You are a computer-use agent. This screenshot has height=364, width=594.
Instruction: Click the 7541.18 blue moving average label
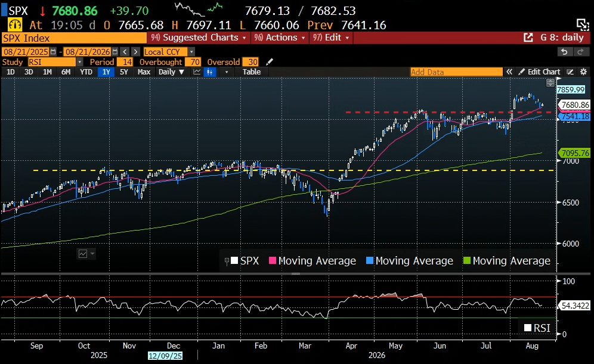point(575,116)
